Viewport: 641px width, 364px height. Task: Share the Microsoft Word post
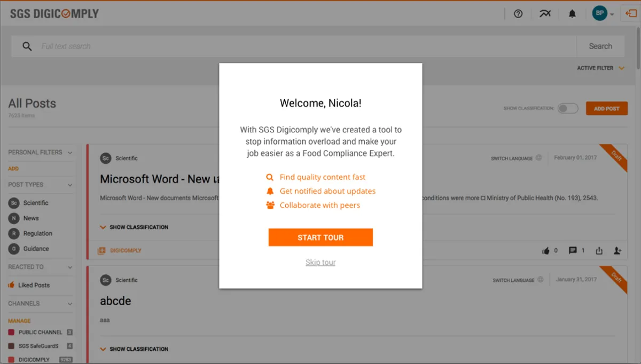point(599,251)
